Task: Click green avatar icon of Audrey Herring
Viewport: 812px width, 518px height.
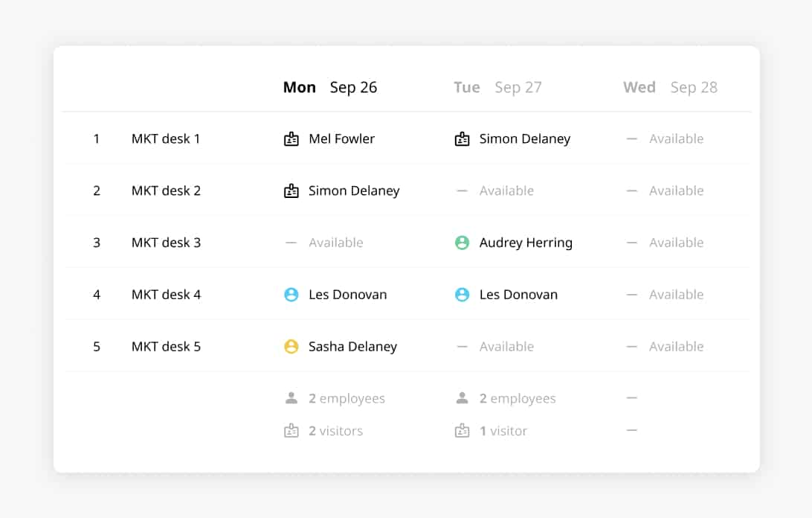Action: [x=462, y=243]
